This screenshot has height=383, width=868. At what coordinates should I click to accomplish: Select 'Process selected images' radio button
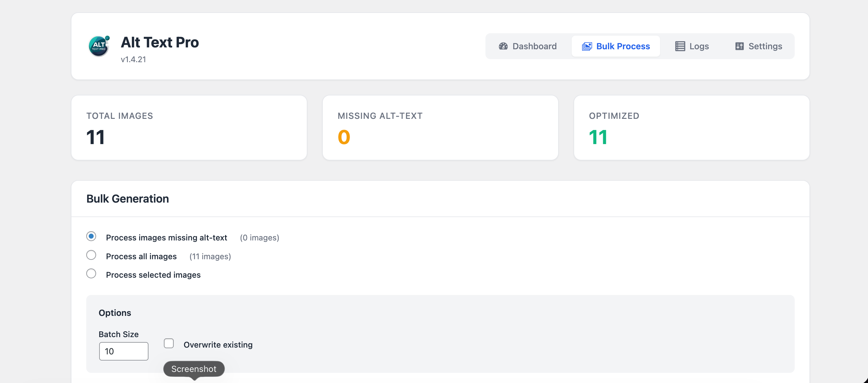point(91,273)
